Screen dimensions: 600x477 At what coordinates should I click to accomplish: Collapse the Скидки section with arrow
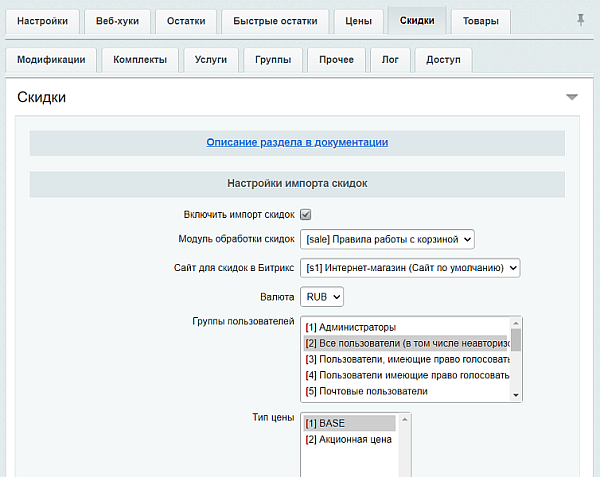[571, 97]
